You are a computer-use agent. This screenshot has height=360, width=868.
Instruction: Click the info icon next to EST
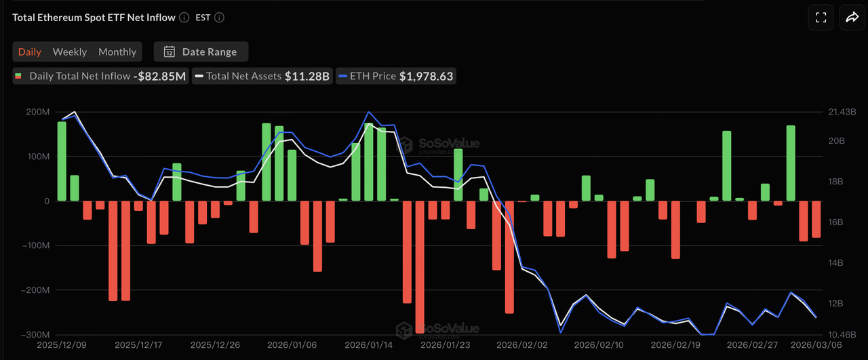tap(219, 18)
